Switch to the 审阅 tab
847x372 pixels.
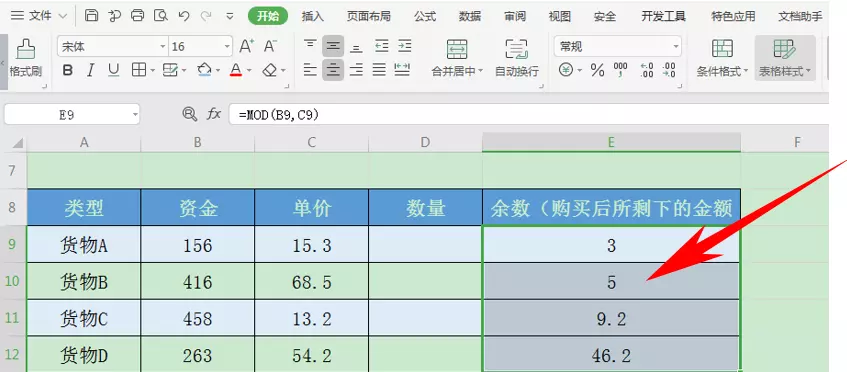click(x=515, y=16)
